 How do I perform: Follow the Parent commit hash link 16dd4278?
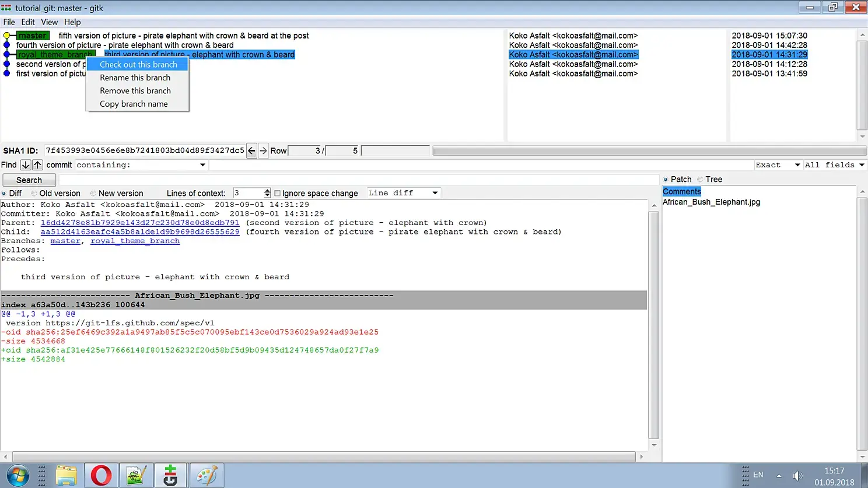140,223
